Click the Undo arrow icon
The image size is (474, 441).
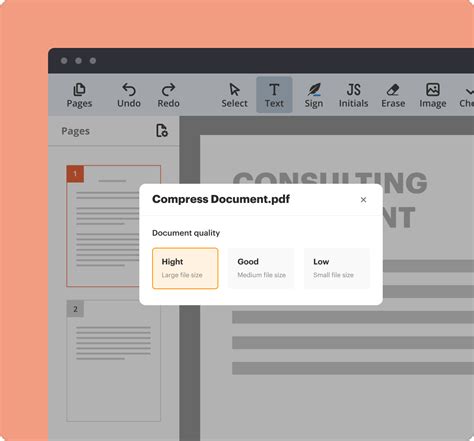click(x=129, y=90)
